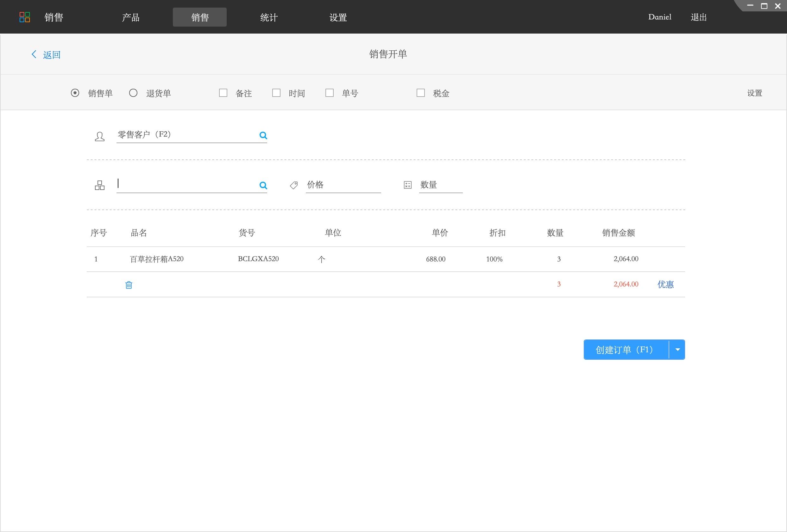Click the product search magnifier icon

[263, 185]
